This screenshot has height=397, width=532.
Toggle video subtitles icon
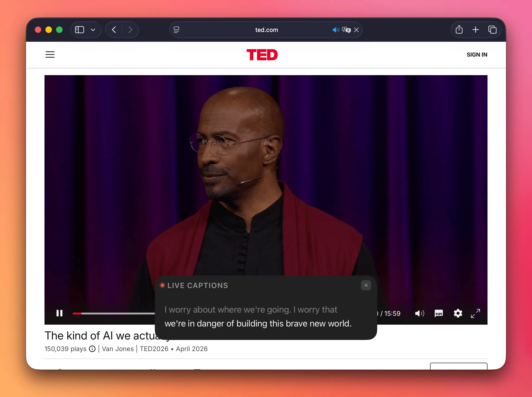(x=439, y=313)
